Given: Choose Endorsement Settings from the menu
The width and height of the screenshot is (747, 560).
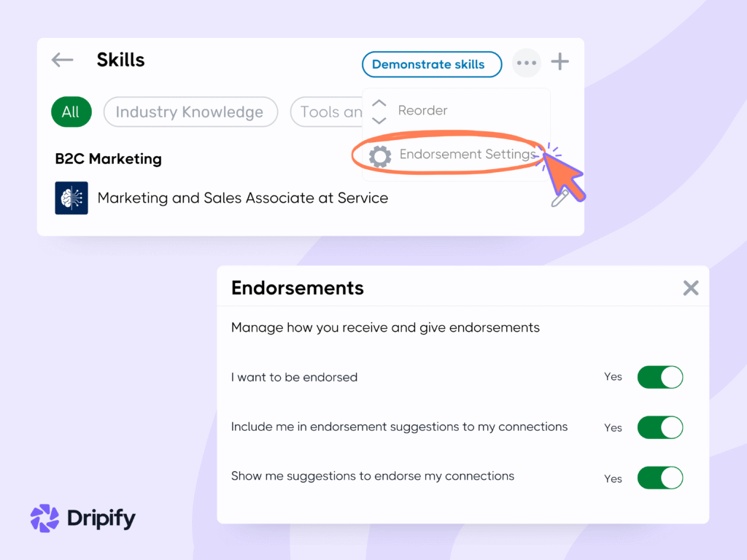Looking at the screenshot, I should [x=467, y=155].
